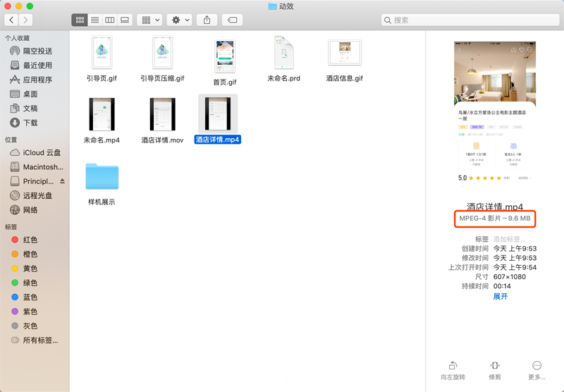Go forward with the right arrow button
The height and width of the screenshot is (392, 564).
(x=25, y=20)
